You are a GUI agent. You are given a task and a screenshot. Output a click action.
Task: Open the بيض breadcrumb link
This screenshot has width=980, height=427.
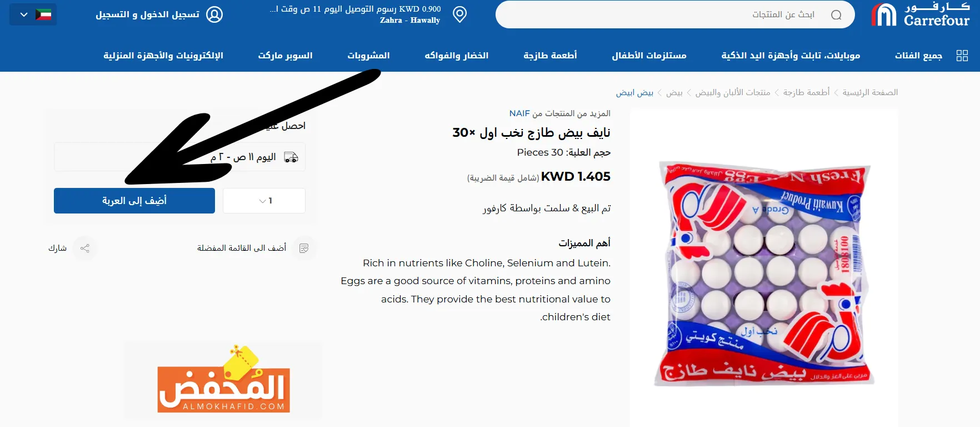click(x=674, y=92)
